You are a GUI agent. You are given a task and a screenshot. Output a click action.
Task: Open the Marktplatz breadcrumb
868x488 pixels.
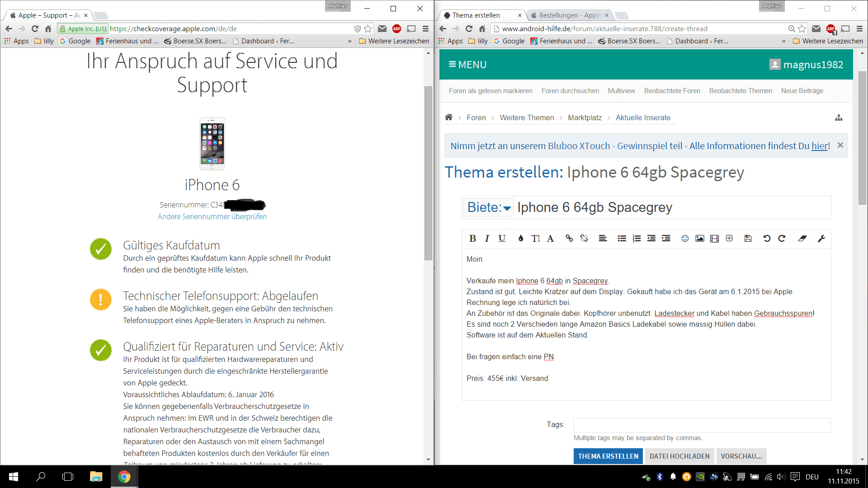click(585, 118)
